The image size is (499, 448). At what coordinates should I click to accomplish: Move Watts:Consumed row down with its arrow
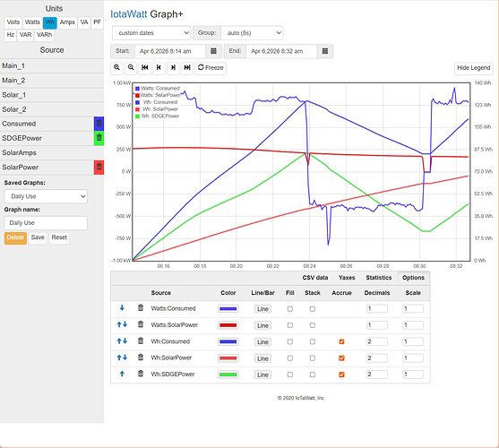(x=122, y=307)
